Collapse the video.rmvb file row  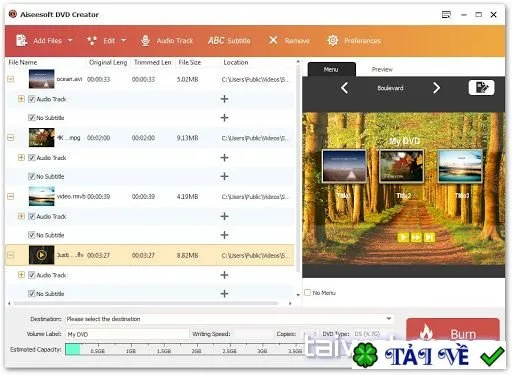pos(11,196)
